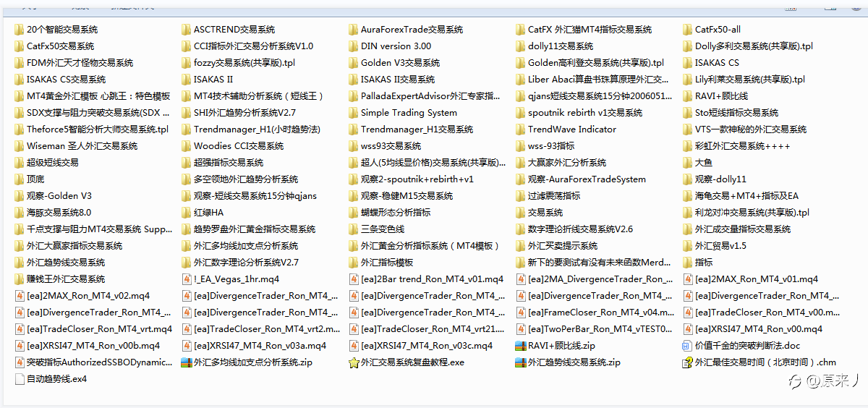Image resolution: width=868 pixels, height=408 pixels.
Task: Click the folder icon of 赚钱王外汇交易系统
Action: click(20, 279)
